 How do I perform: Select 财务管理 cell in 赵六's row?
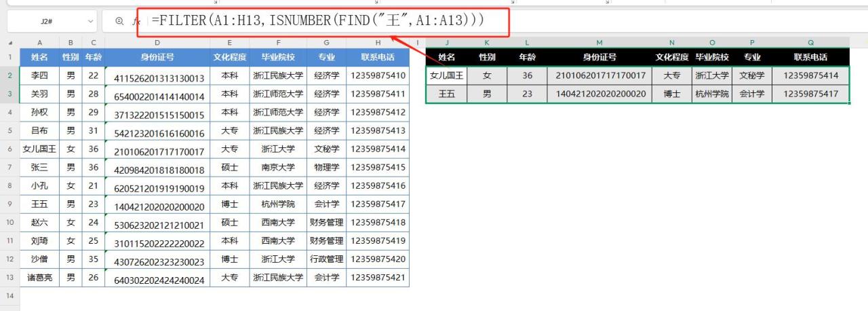pyautogui.click(x=326, y=222)
